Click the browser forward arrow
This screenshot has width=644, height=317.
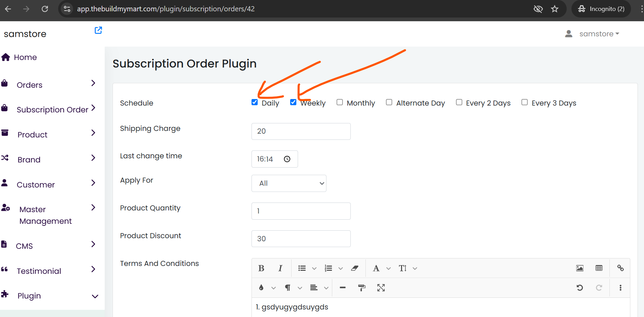[26, 9]
